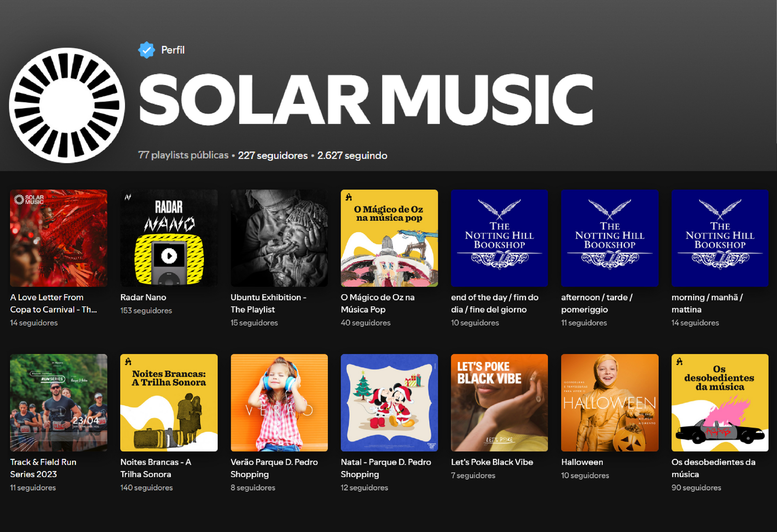Open the Ubuntu Exhibition black-and-white cover
The image size is (777, 532).
pos(279,238)
